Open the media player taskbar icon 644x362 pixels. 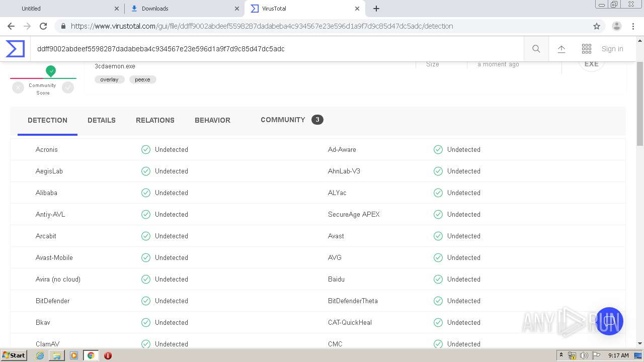tap(74, 355)
